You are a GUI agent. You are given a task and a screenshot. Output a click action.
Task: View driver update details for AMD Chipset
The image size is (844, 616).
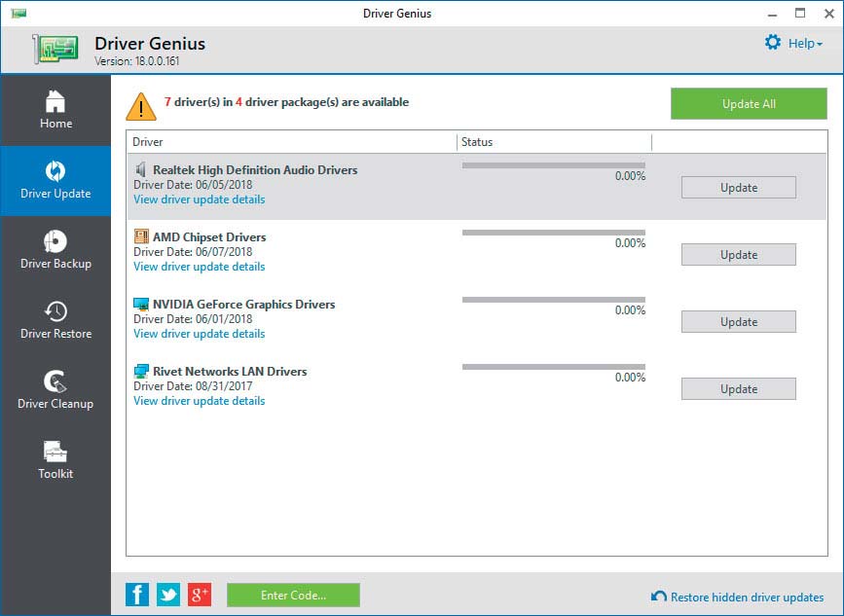point(200,267)
